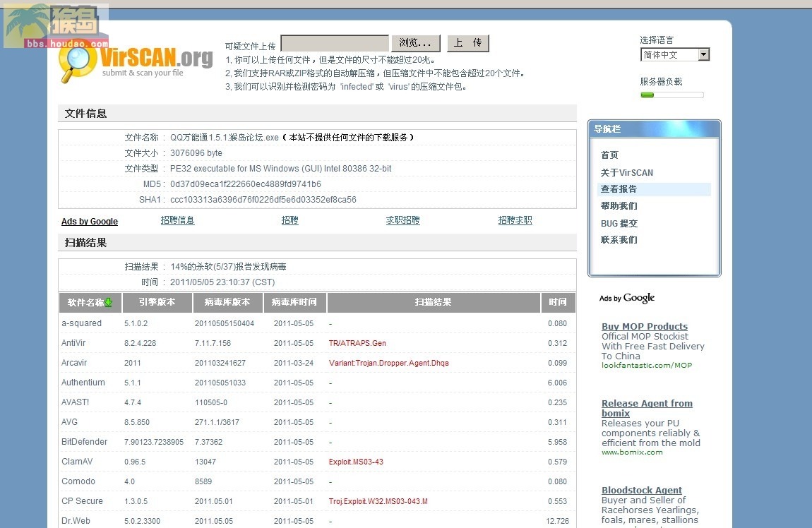
Task: Click the PE32 executable file type text
Action: pos(281,169)
